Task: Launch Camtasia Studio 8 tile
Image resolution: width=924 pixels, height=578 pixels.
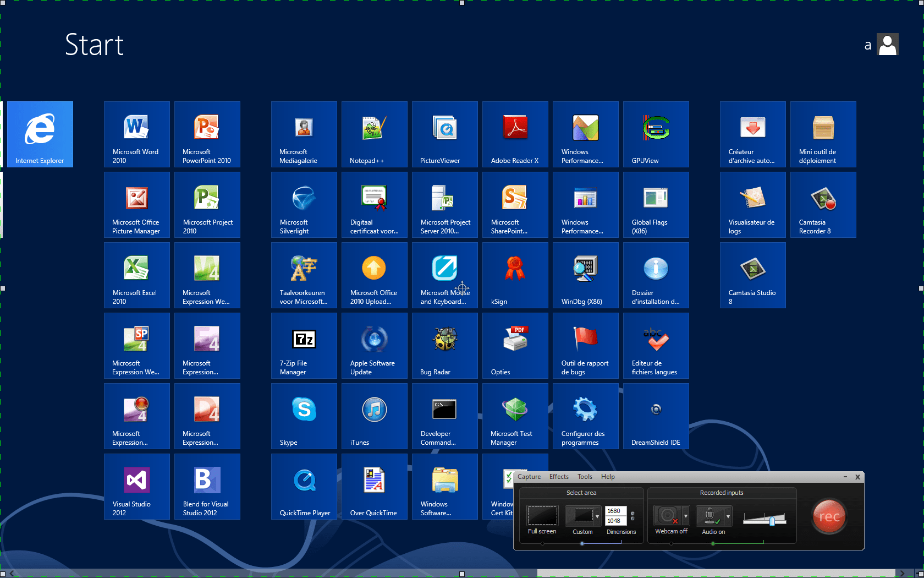Action: 753,275
